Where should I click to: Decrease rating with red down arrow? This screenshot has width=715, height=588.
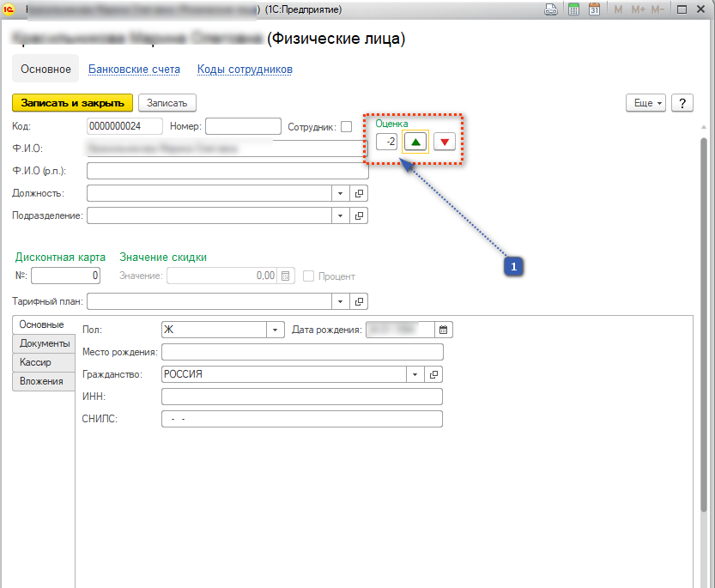click(x=445, y=142)
